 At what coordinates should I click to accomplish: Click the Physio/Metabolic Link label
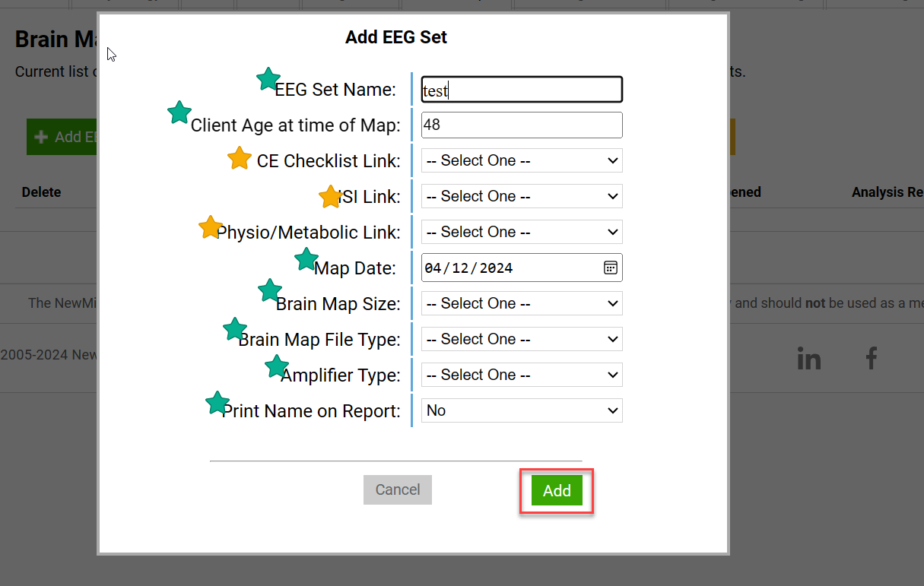(x=309, y=233)
